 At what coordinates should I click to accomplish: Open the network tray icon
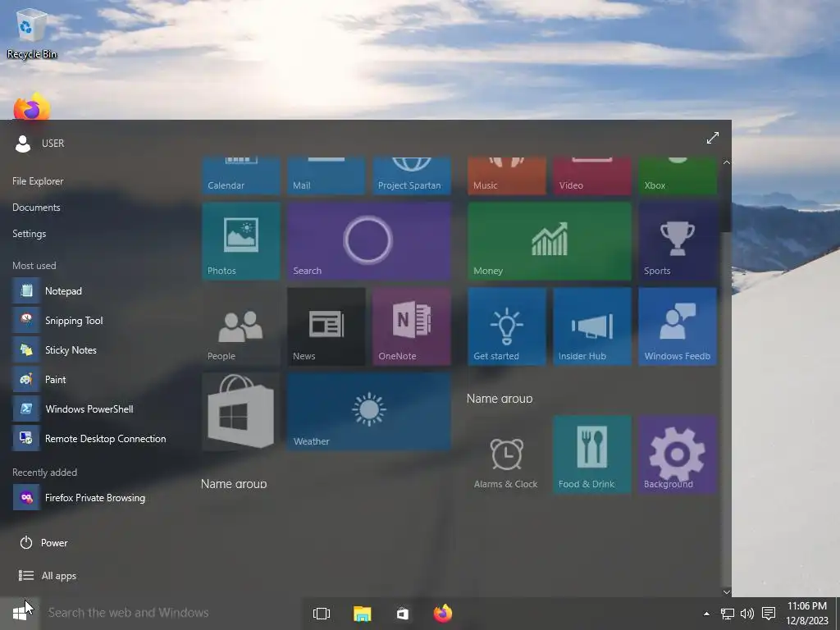728,614
